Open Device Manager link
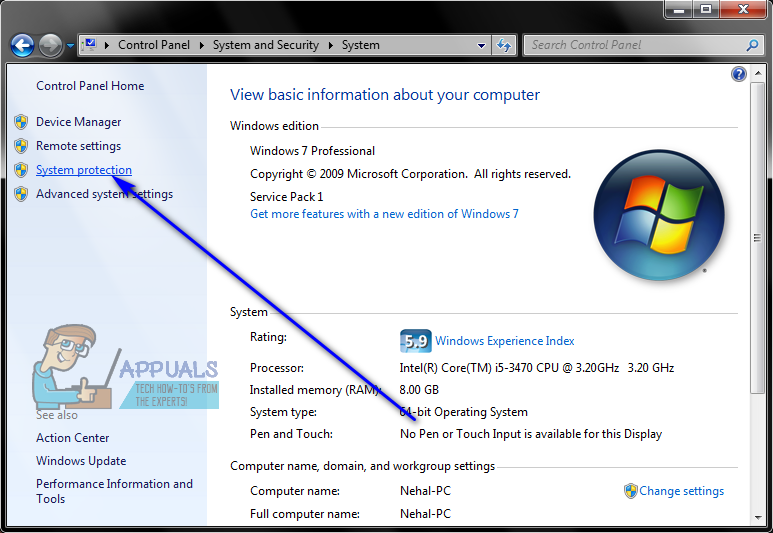773x533 pixels. pyautogui.click(x=78, y=122)
